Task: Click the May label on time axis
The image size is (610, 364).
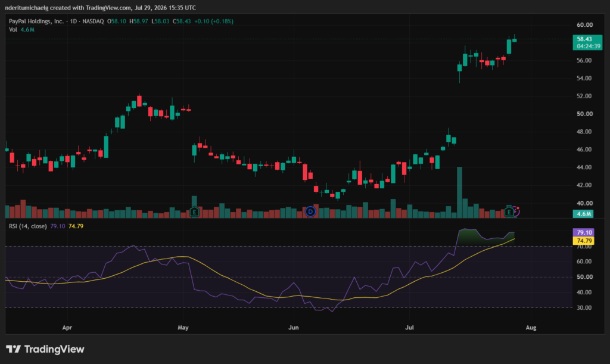Action: (x=183, y=328)
